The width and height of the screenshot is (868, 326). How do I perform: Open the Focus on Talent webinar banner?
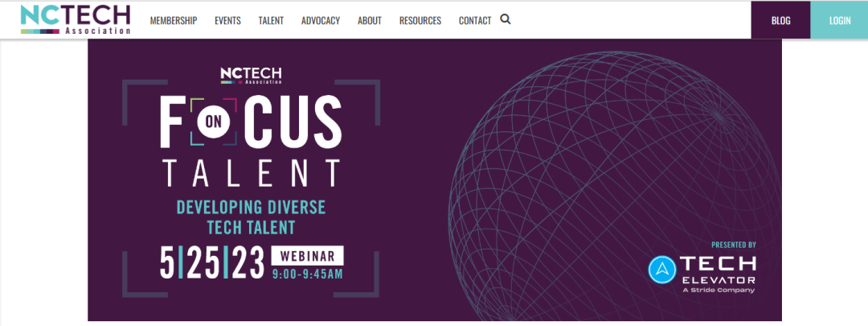435,180
